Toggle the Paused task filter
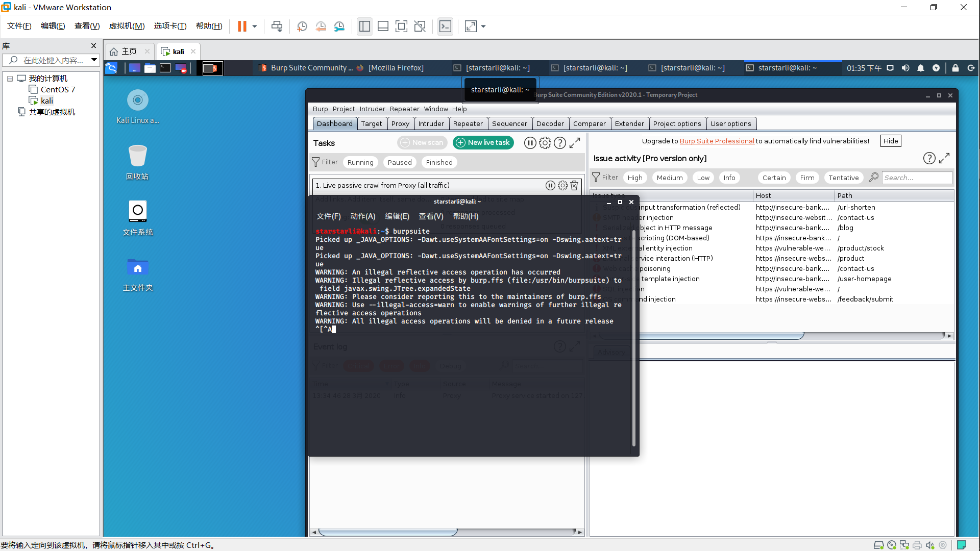Viewport: 980px width, 551px height. [400, 163]
